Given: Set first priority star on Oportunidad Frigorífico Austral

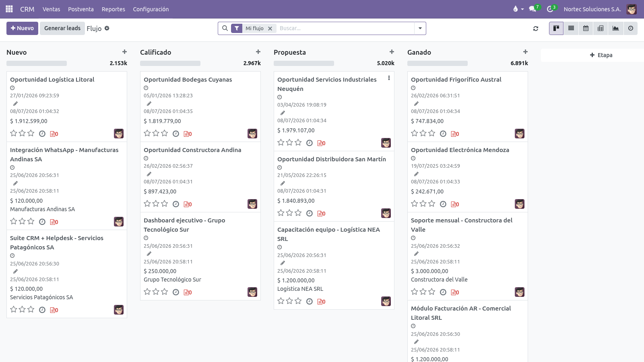Looking at the screenshot, I should point(415,133).
